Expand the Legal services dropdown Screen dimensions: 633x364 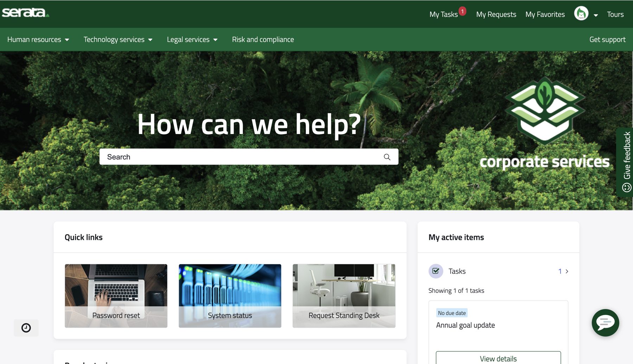192,39
